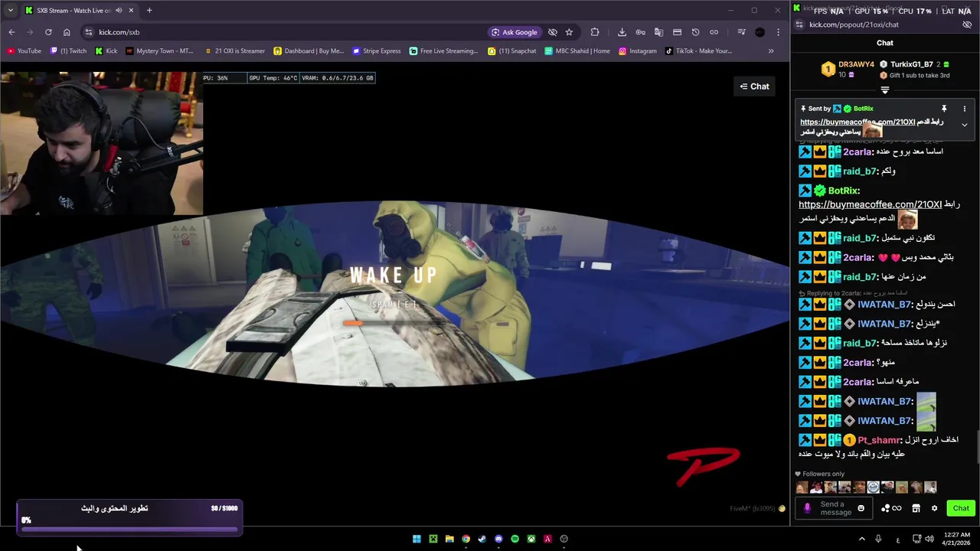Open the Twitch bookmark

[x=68, y=51]
